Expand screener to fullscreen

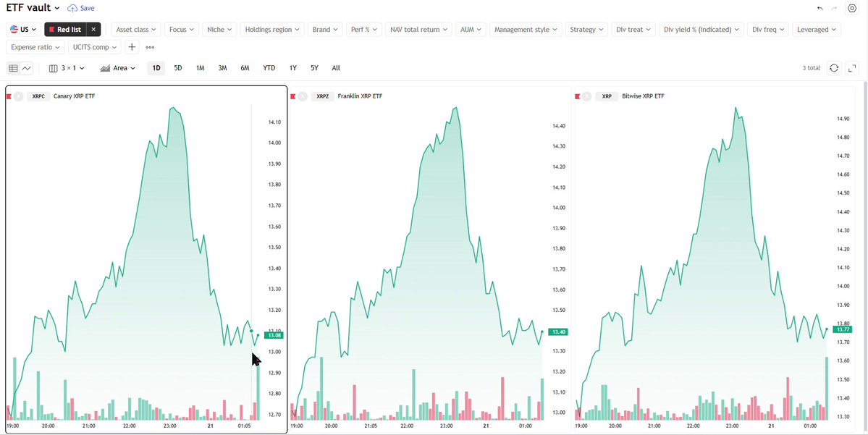(852, 68)
